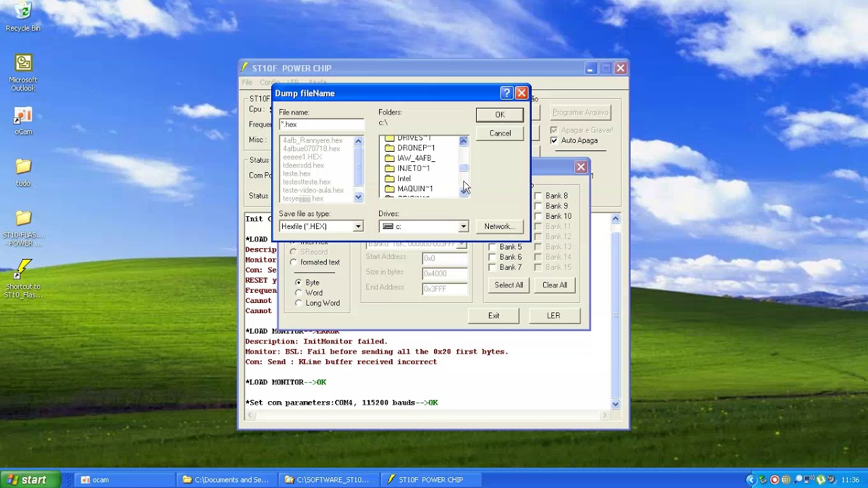Viewport: 868px width, 488px height.
Task: Click the Network... button
Action: coord(500,226)
